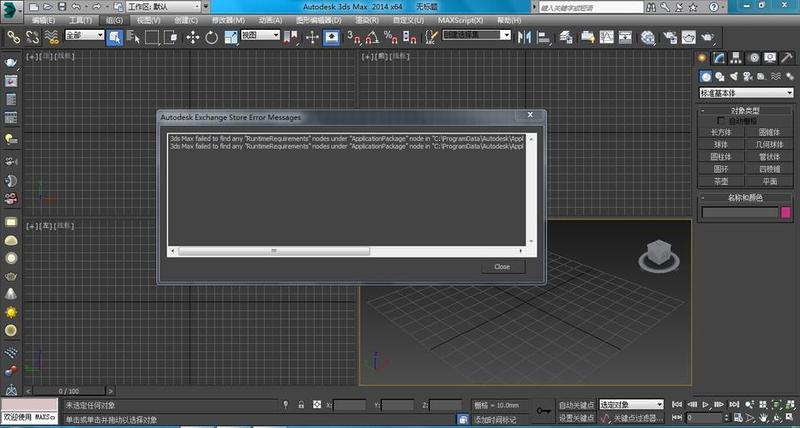This screenshot has height=428, width=800.
Task: Click the Unlink Selection icon
Action: [x=32, y=37]
